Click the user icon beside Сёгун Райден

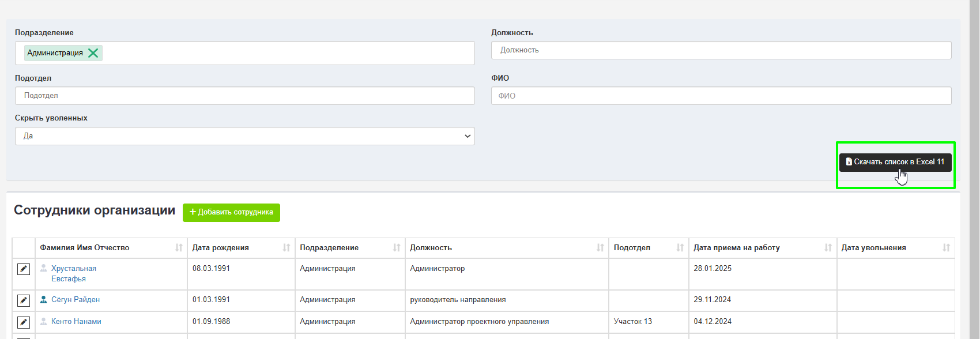pos(43,299)
